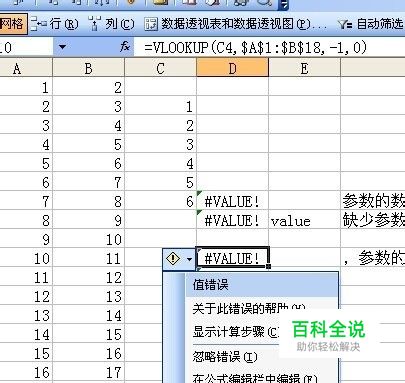Select the cell with 6 in column C

[x=160, y=201]
